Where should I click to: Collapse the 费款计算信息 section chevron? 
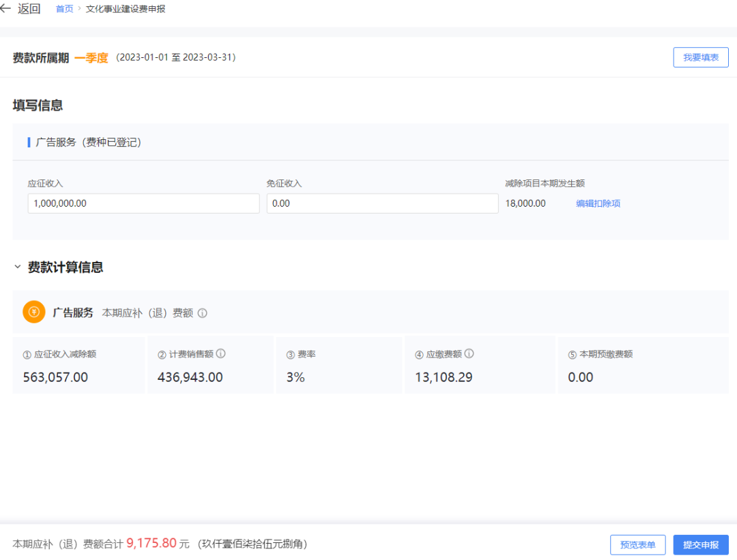pos(18,267)
